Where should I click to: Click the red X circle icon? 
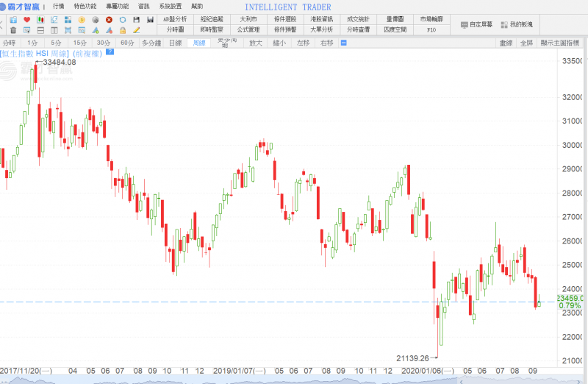coord(109,19)
